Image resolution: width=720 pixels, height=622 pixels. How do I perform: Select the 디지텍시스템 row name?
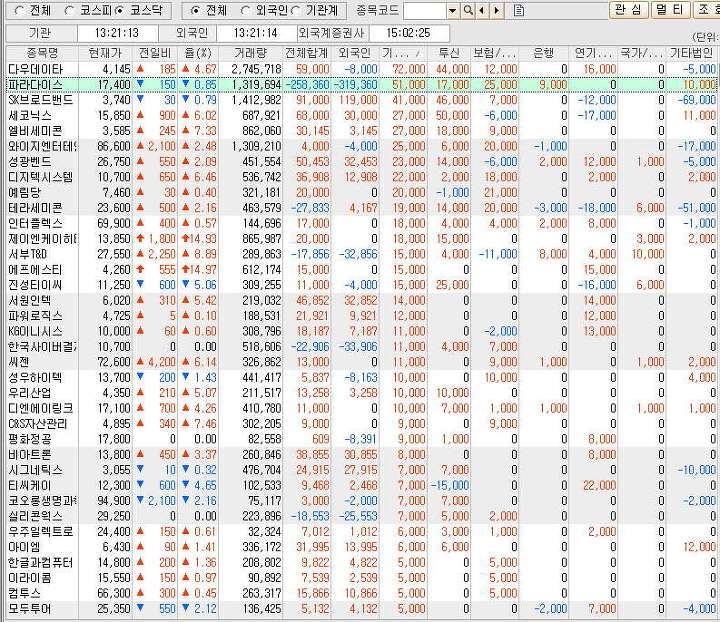(40, 177)
